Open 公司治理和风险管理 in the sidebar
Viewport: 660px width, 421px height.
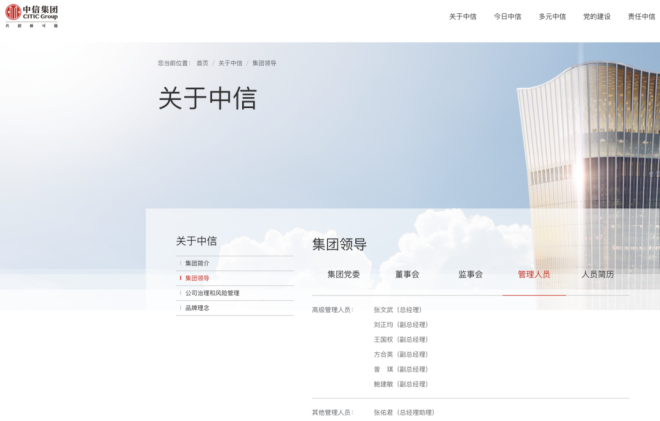[x=212, y=293]
